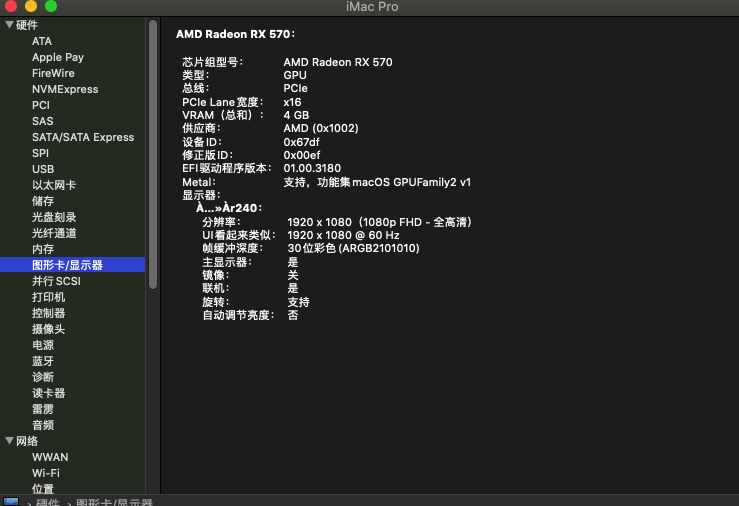The height and width of the screenshot is (506, 739).
Task: Open the 电源 entry
Action: pyautogui.click(x=43, y=345)
